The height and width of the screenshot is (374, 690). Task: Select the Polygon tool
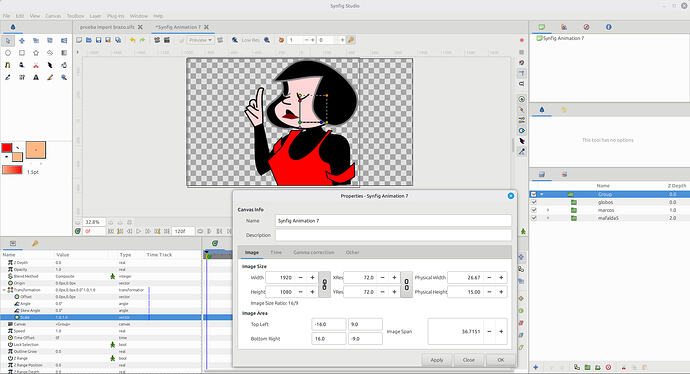coord(50,53)
